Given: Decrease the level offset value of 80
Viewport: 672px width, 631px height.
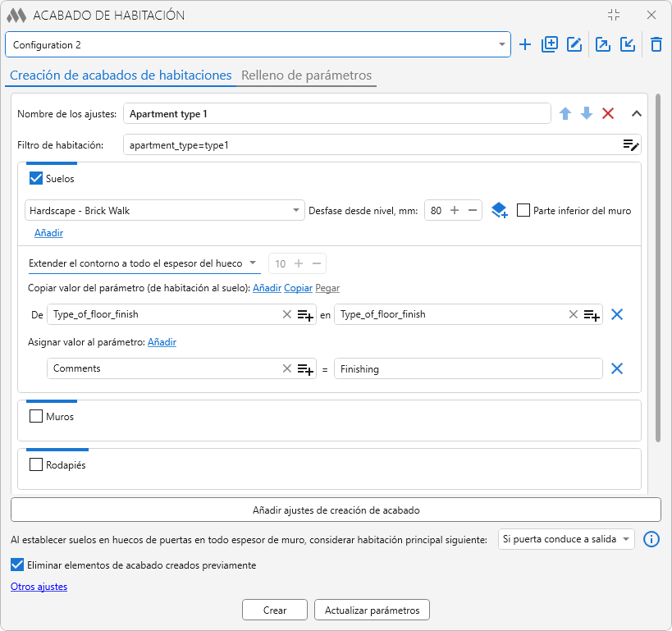Looking at the screenshot, I should pyautogui.click(x=473, y=211).
